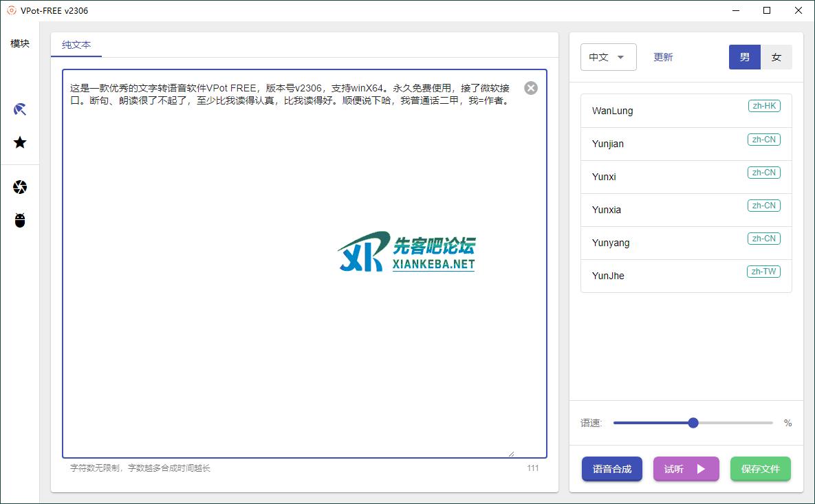Click the 模块 menu label

tap(20, 43)
